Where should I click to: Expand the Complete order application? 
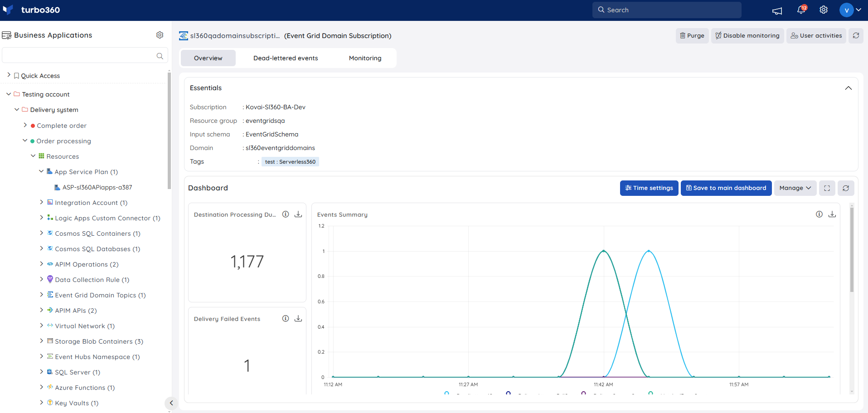click(x=25, y=125)
